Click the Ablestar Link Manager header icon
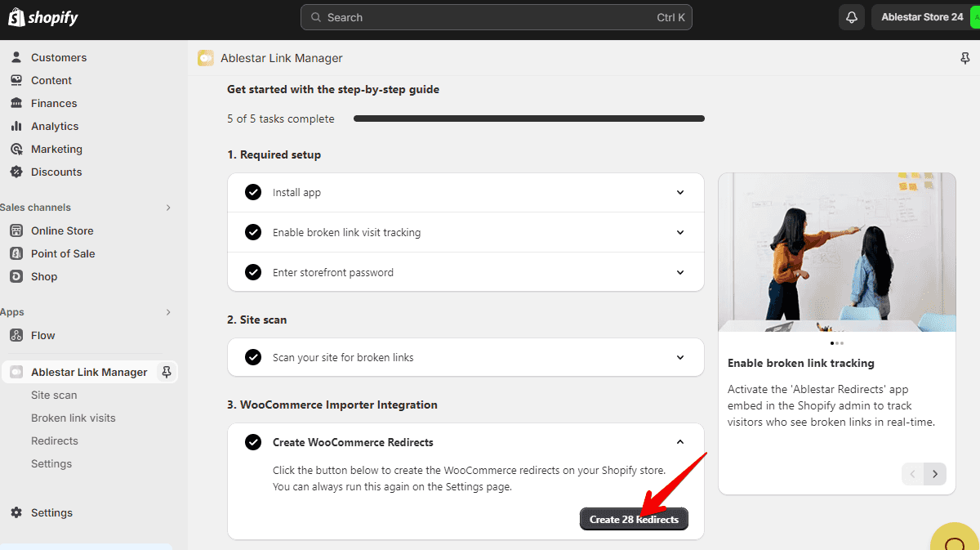Image resolution: width=980 pixels, height=550 pixels. coord(206,58)
